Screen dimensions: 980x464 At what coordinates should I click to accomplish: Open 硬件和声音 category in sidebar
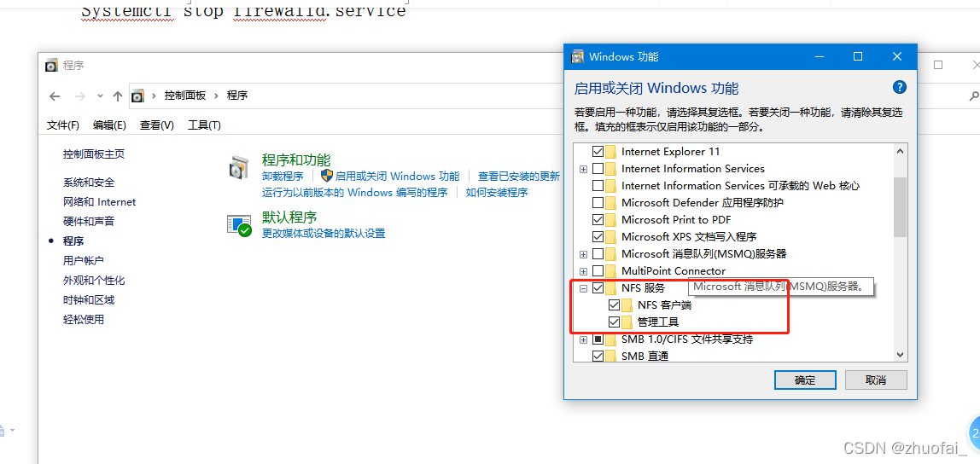click(x=89, y=221)
